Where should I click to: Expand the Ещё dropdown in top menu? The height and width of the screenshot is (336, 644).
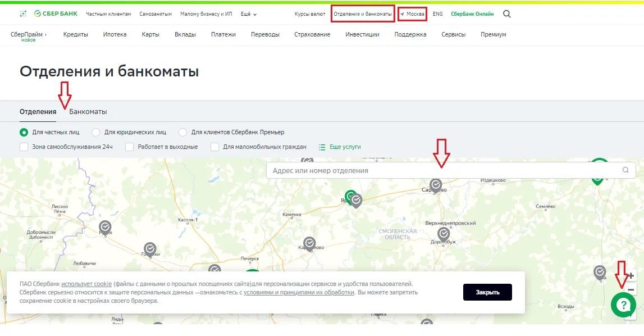249,14
